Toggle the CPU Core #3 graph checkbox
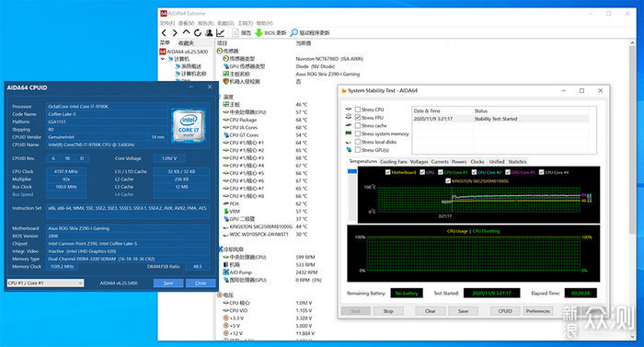 tap(508, 172)
